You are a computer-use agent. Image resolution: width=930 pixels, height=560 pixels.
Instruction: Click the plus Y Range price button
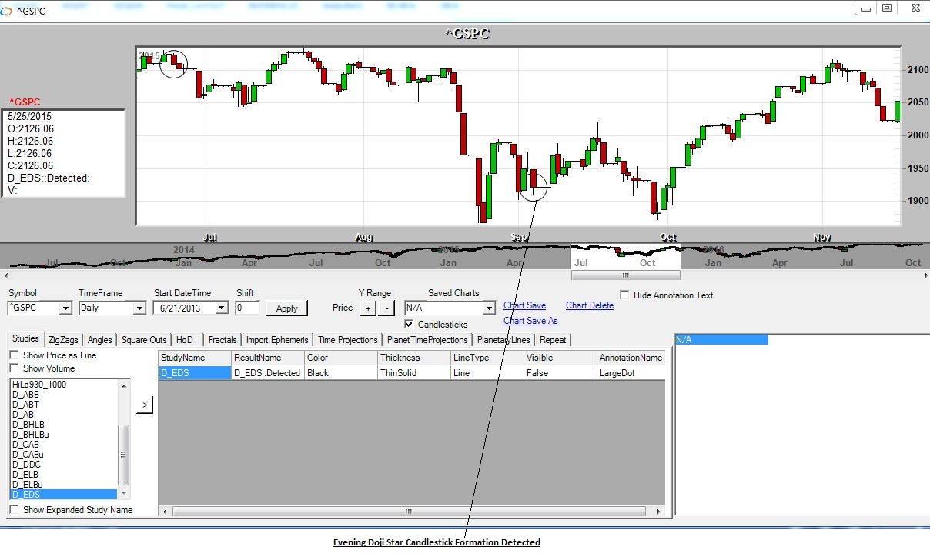pyautogui.click(x=367, y=308)
